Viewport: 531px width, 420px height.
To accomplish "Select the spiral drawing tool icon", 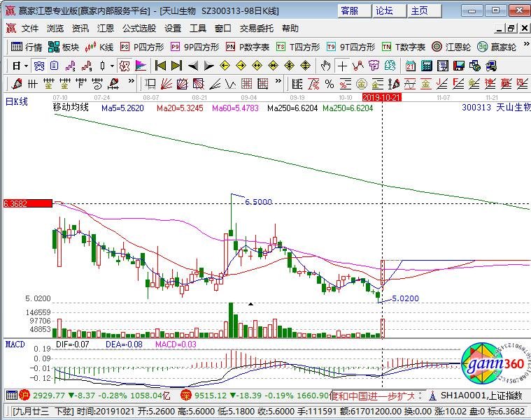I will (x=97, y=84).
